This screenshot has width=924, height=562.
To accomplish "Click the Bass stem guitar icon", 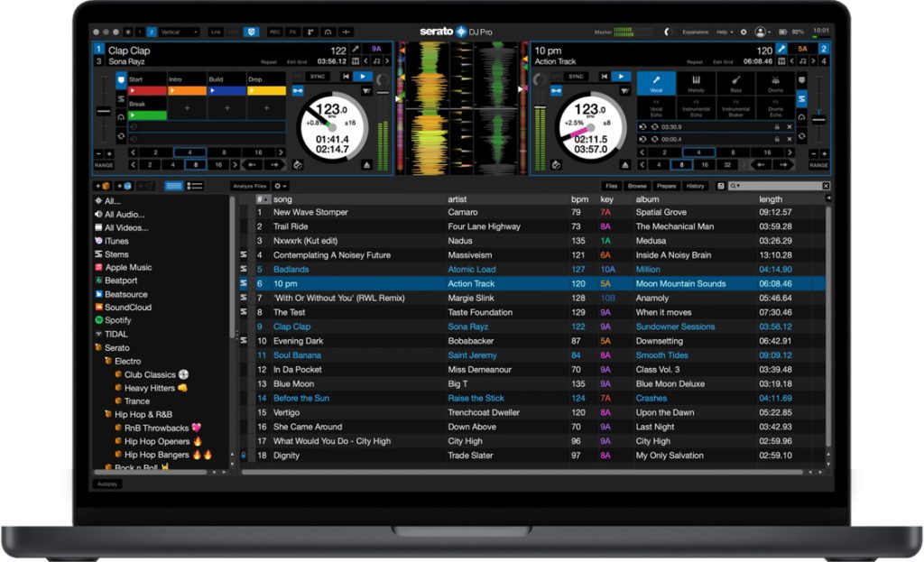I will 735,79.
